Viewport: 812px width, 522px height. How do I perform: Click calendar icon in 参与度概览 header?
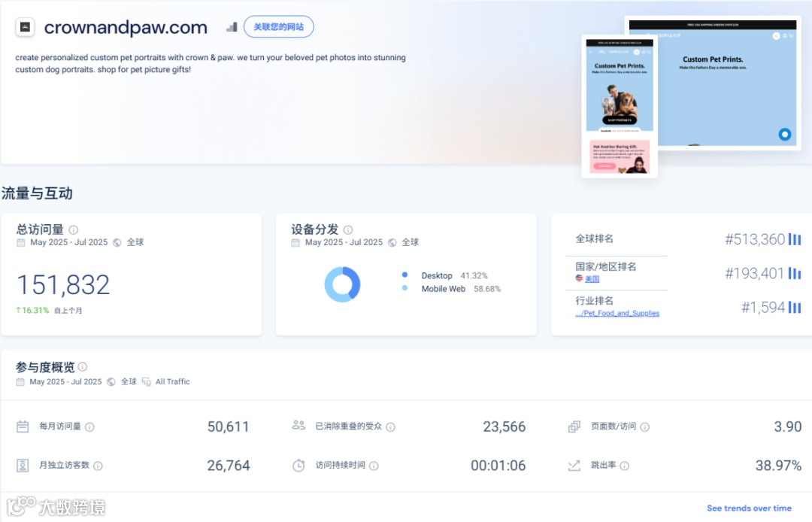(20, 381)
